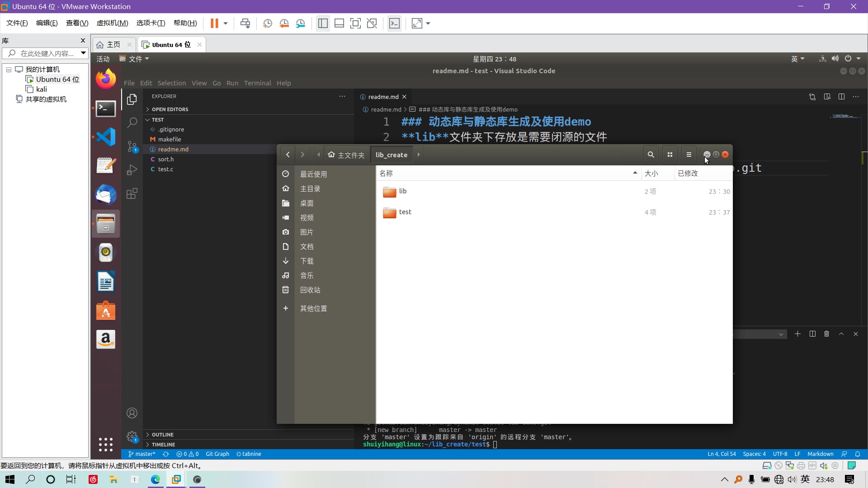
Task: Open Run and Debug view icon
Action: coord(132,170)
